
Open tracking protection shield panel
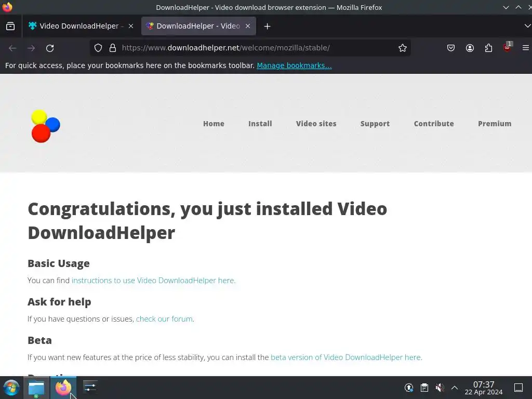click(98, 48)
